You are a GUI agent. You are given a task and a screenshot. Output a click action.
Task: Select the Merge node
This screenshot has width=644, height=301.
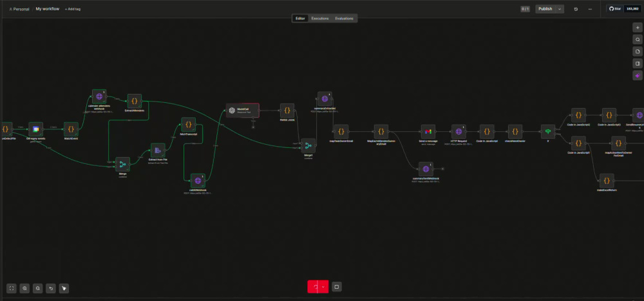point(122,165)
